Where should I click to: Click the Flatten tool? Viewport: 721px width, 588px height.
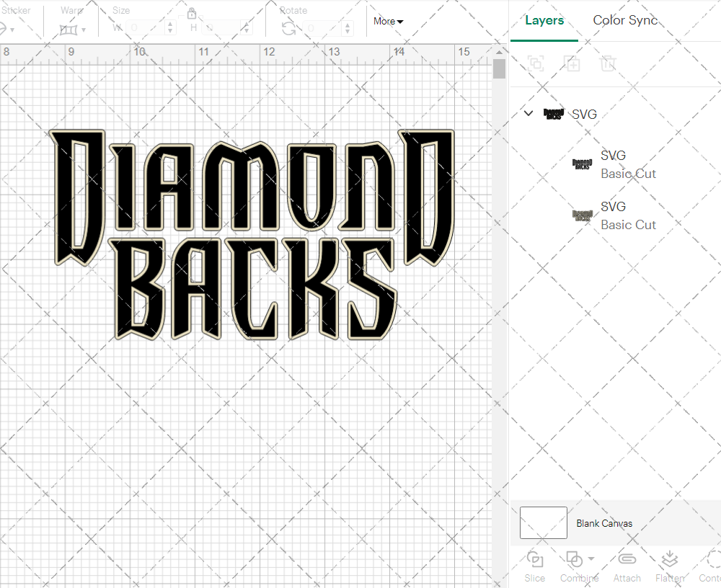point(670,567)
